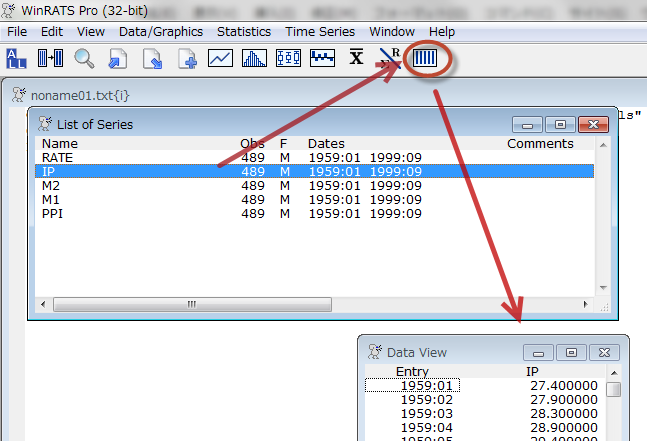The height and width of the screenshot is (441, 647).
Task: Click the List of Series window icon
Action: pos(45,124)
